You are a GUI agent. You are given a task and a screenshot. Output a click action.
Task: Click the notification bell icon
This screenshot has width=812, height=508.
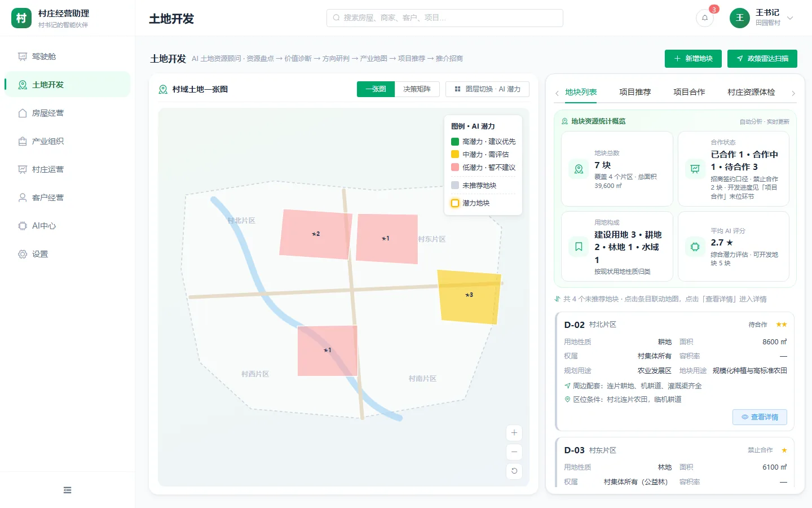(704, 17)
